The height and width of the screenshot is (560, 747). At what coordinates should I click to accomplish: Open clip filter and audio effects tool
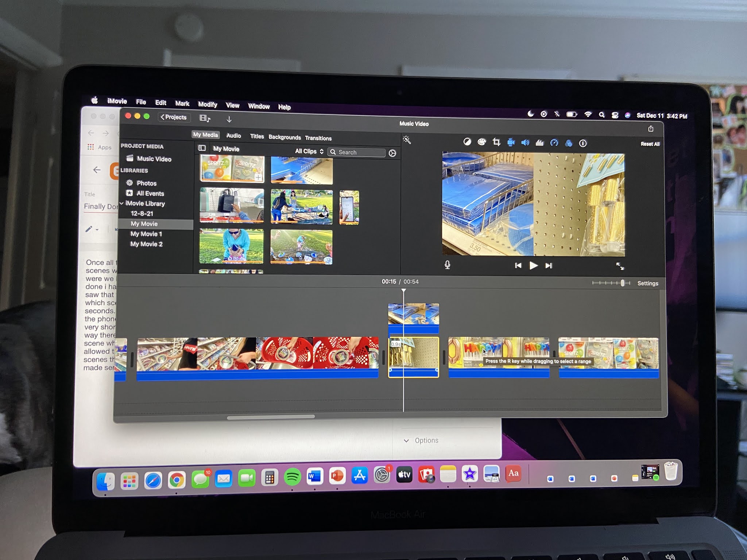tap(568, 143)
